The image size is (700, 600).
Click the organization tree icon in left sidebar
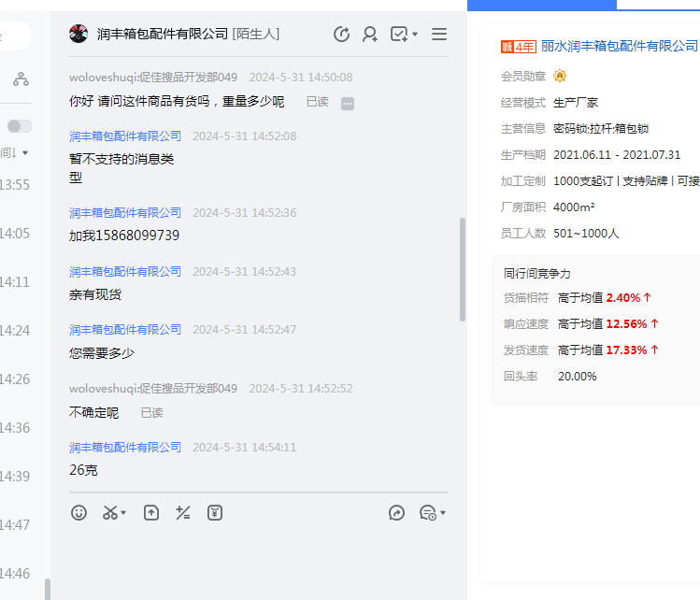[x=21, y=79]
